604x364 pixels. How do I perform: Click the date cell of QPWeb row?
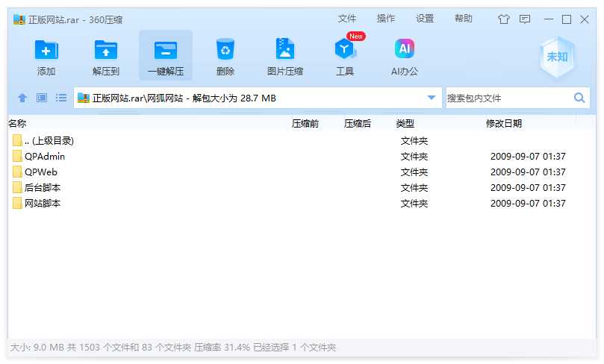coord(528,172)
